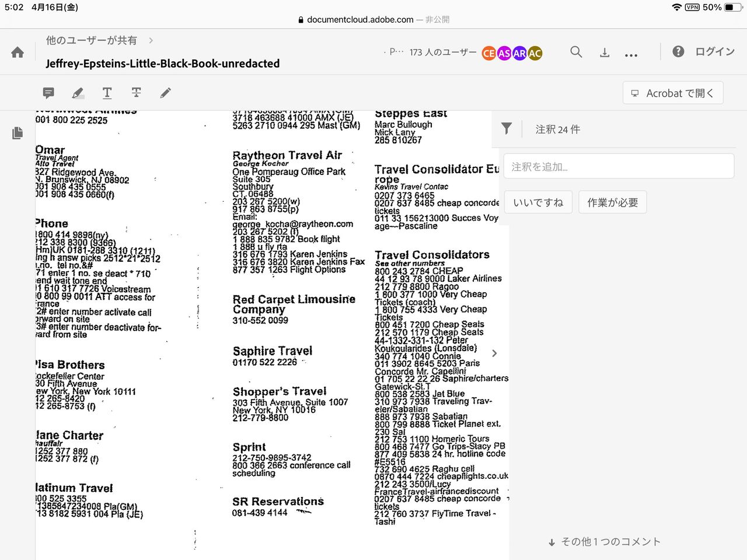Show その他 1 つのコメント
This screenshot has height=560, width=747.
pyautogui.click(x=605, y=542)
